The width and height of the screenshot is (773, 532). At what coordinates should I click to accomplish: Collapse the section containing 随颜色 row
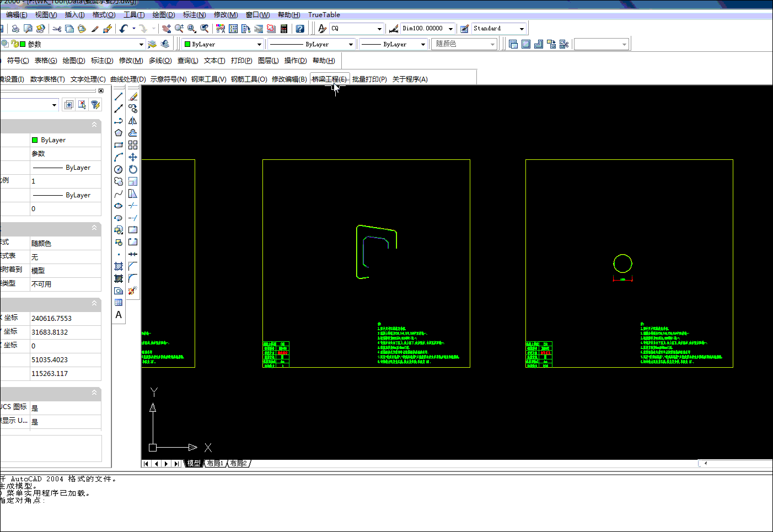click(94, 228)
